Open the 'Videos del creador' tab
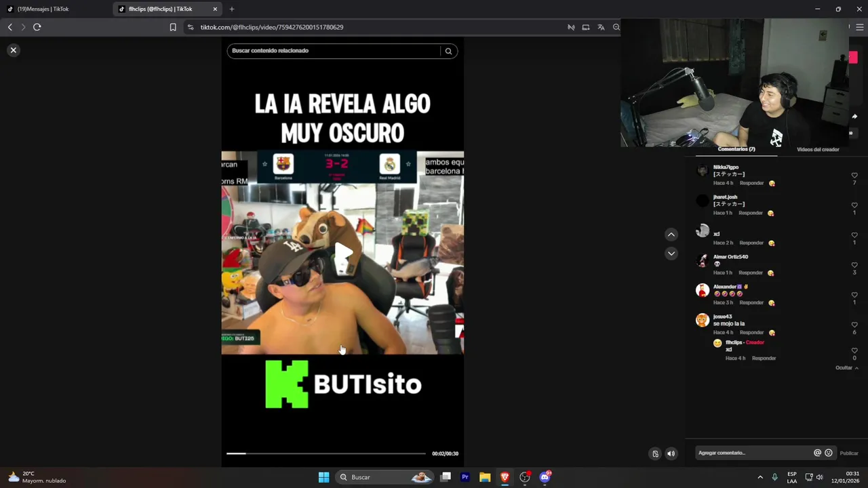This screenshot has width=868, height=488. (818, 149)
